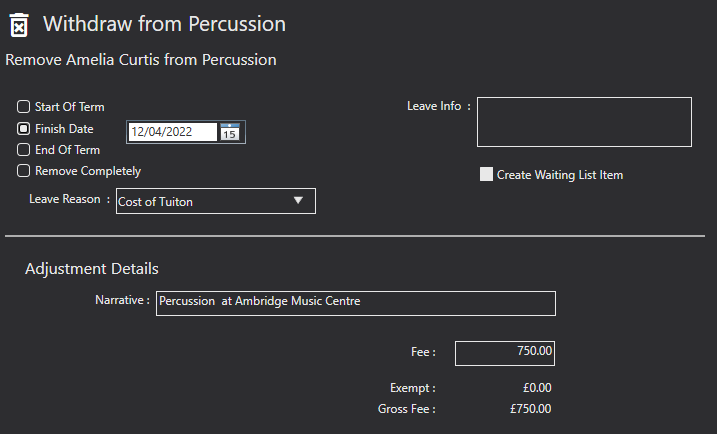Select the Remove Completely option
This screenshot has height=434, width=717.
point(23,171)
